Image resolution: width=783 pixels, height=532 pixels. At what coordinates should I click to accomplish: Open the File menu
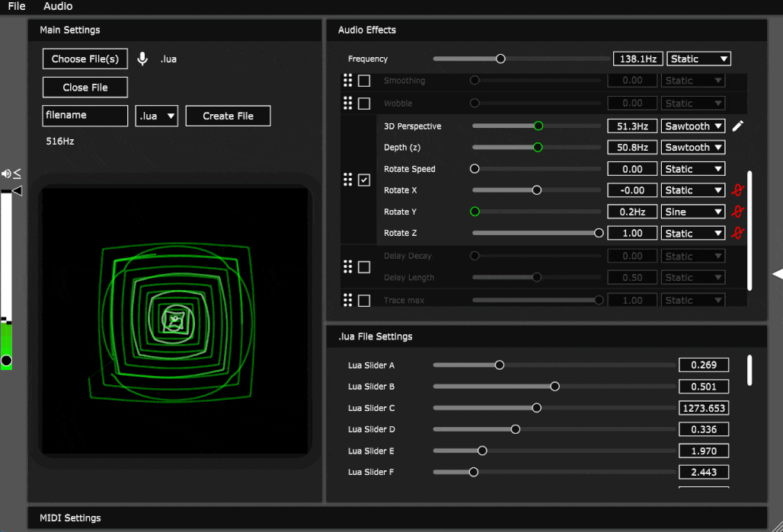point(17,6)
